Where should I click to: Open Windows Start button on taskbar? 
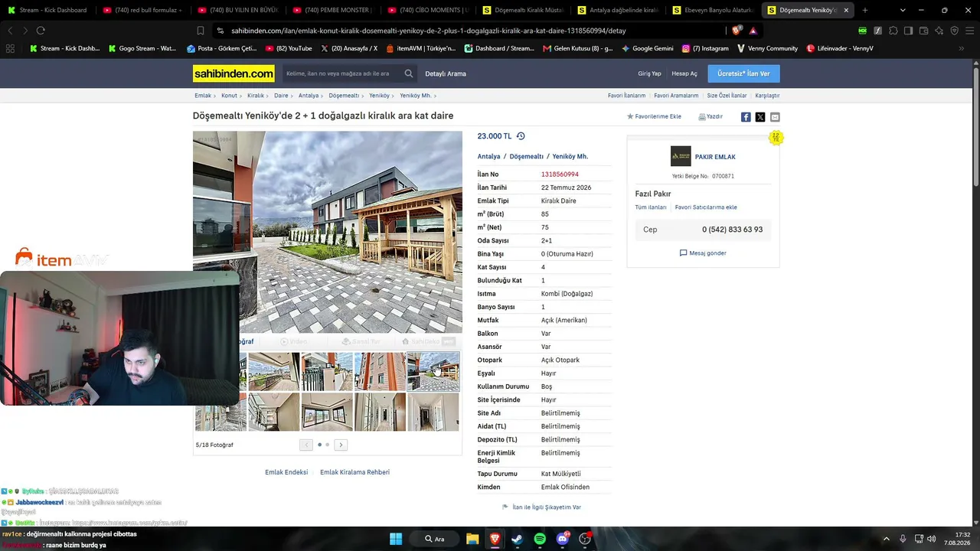pyautogui.click(x=396, y=539)
